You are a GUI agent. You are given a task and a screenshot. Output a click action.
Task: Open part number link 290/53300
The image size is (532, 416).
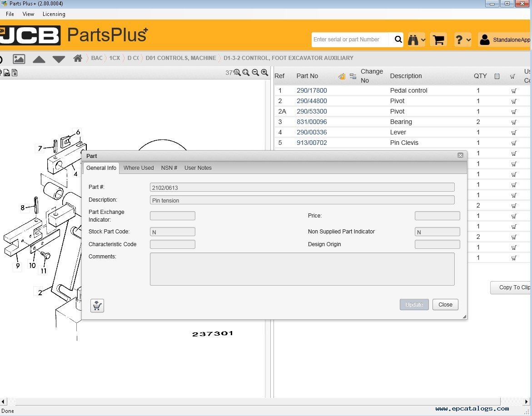[x=312, y=112]
